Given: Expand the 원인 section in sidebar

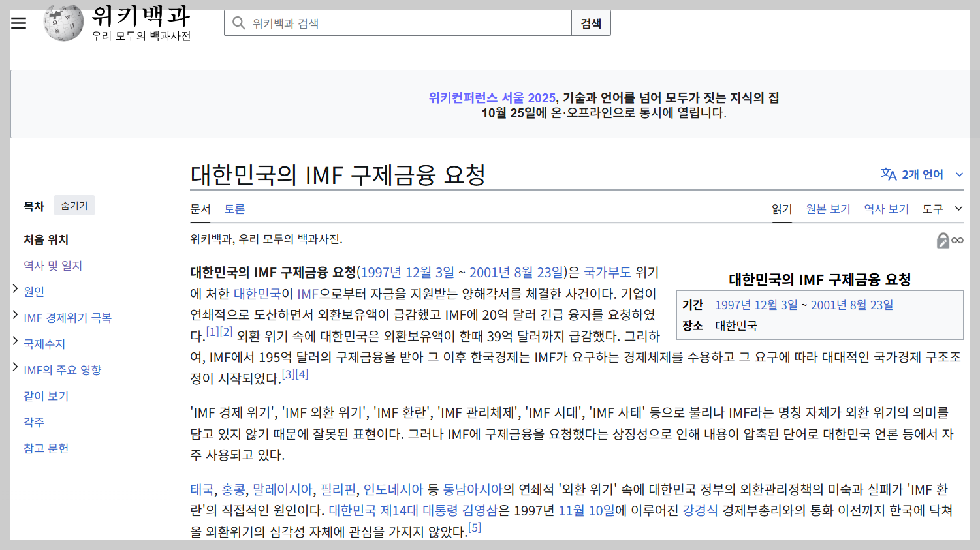Looking at the screenshot, I should 14,290.
